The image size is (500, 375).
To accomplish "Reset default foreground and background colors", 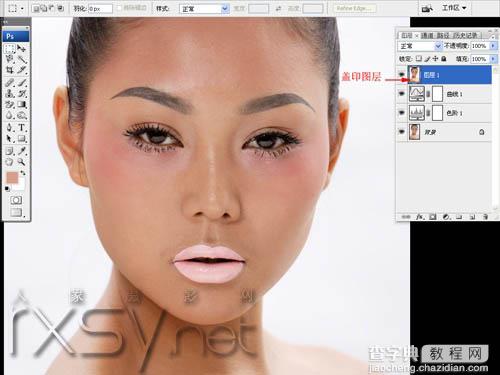I will click(7, 189).
